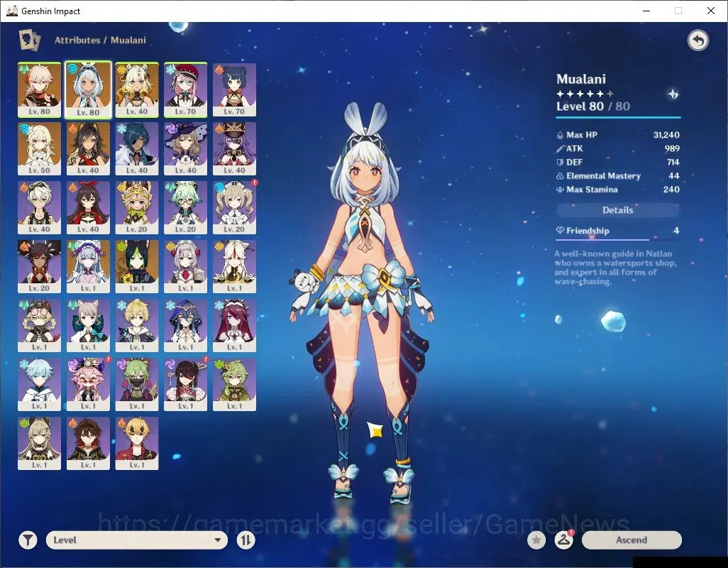Screen dimensions: 728x568
Task: Select Kachina portrait at Lv. 20
Action: point(137,207)
